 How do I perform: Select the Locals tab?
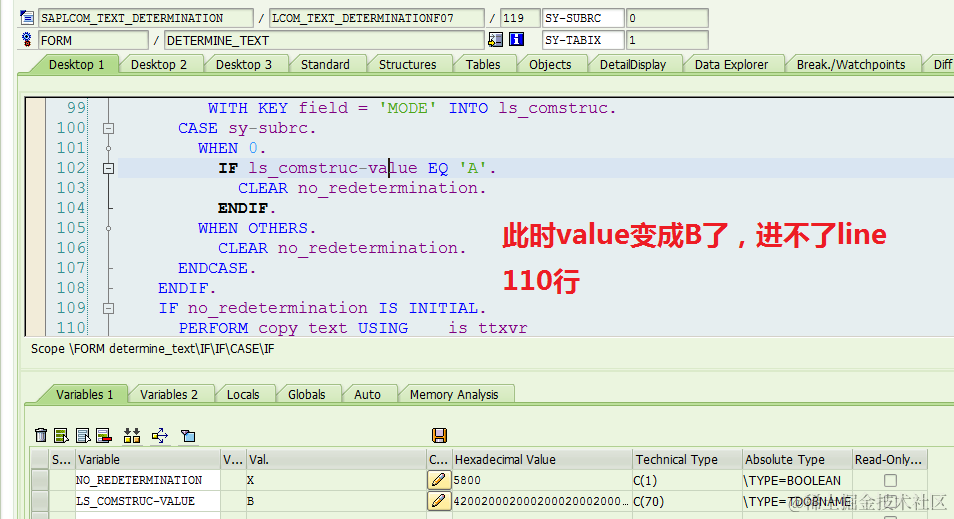coord(243,394)
